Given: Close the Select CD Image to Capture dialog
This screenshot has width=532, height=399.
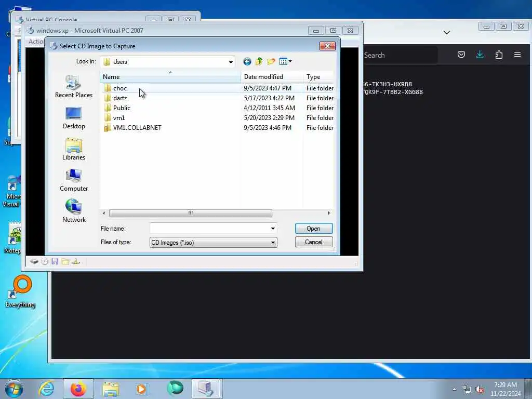Looking at the screenshot, I should coord(327,46).
